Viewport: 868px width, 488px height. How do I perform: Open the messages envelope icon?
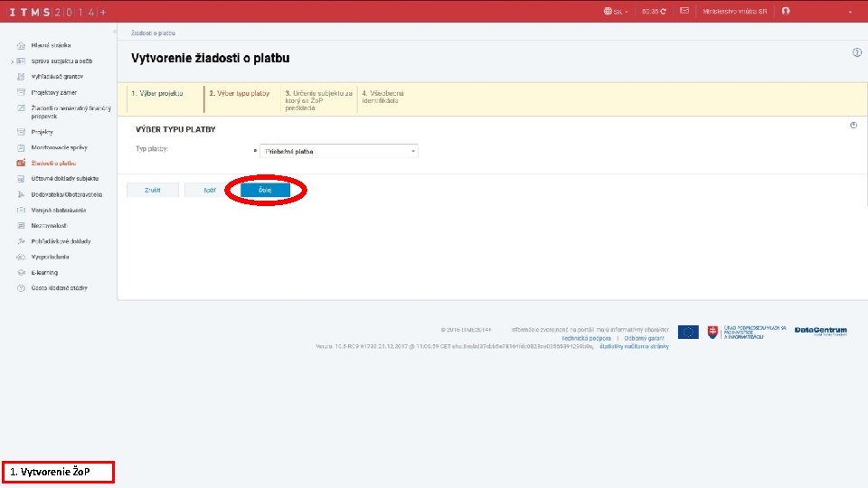[x=684, y=11]
